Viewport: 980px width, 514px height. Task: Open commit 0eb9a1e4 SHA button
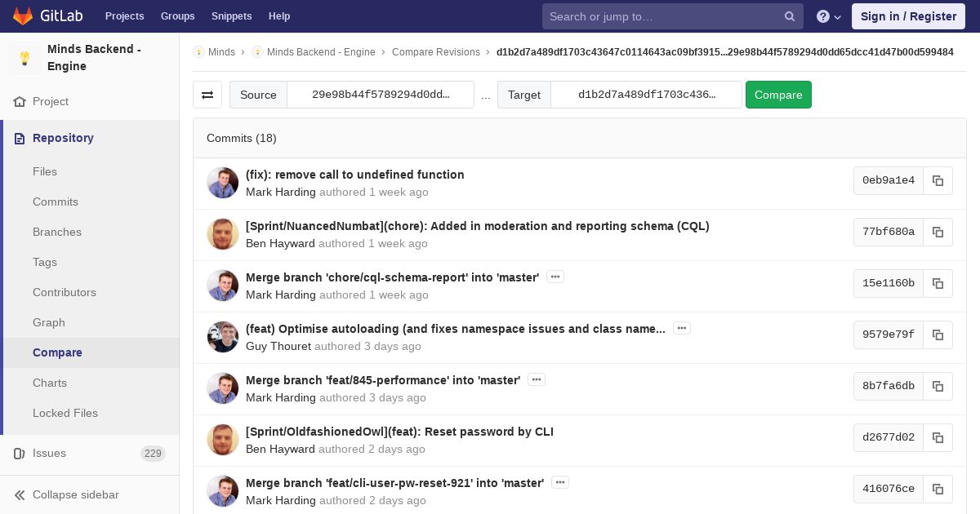(x=889, y=181)
